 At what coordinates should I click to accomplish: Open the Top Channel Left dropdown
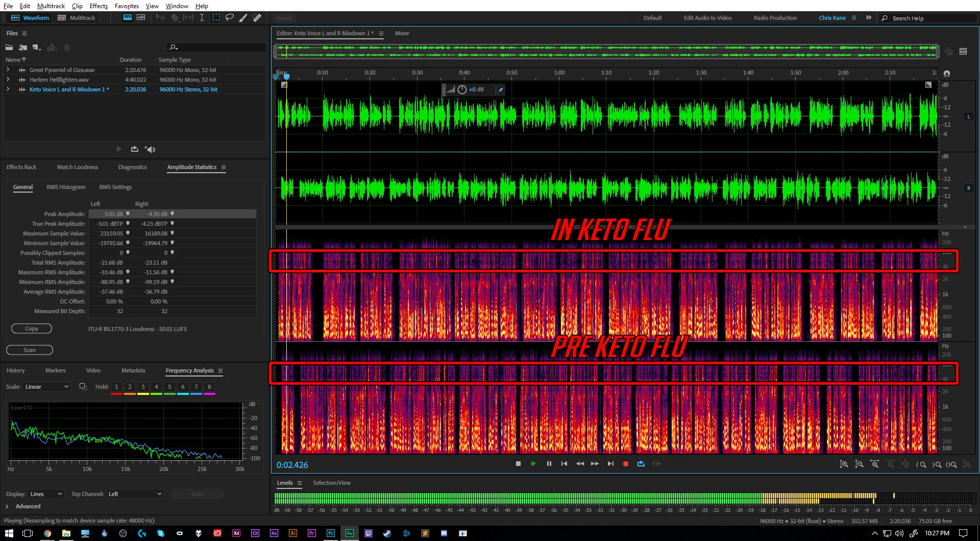coord(135,494)
